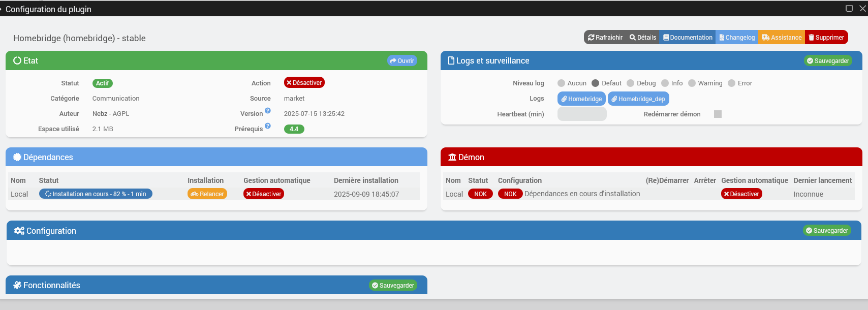
Task: Click the green 4.4 prerequisite badge
Action: 294,129
